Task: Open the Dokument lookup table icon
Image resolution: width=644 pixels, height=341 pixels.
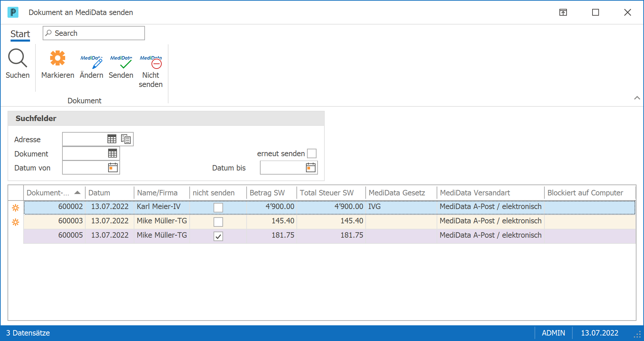Action: tap(113, 153)
